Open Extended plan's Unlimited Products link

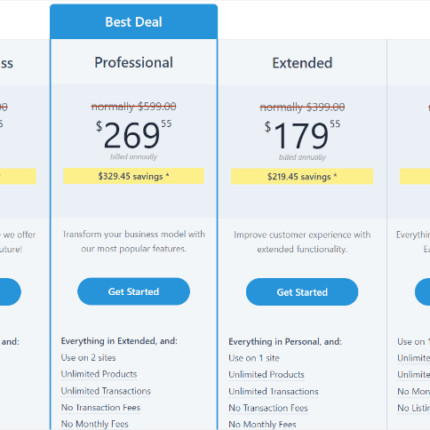pyautogui.click(x=266, y=375)
